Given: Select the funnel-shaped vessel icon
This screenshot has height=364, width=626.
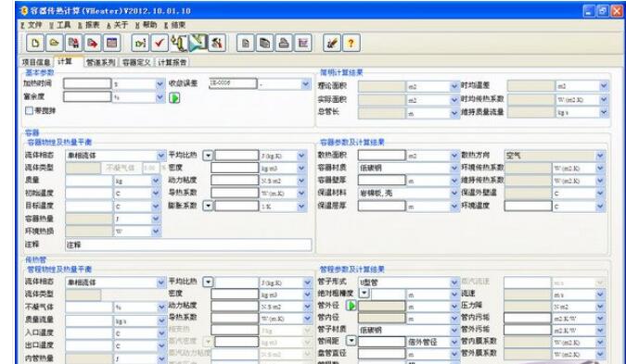Looking at the screenshot, I should point(198,43).
